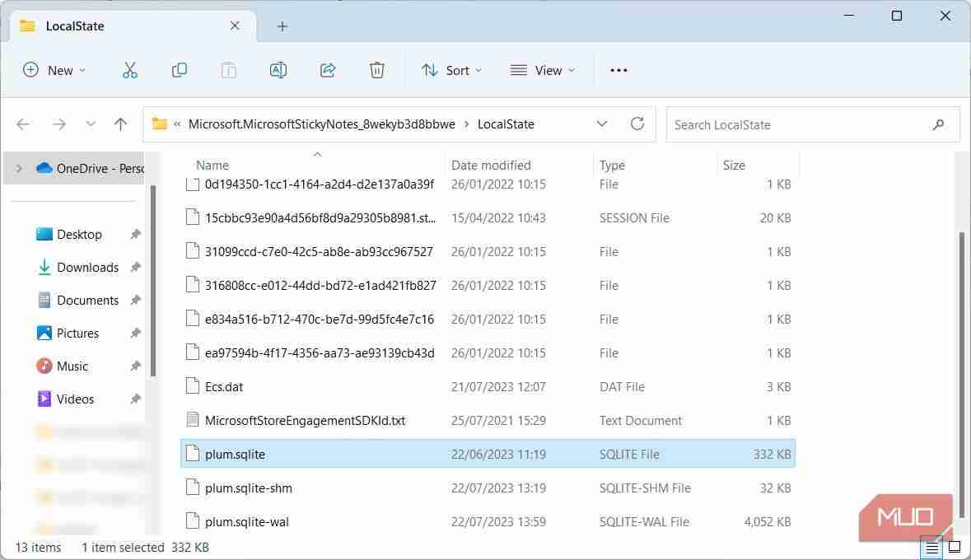
Task: Click the Share icon in toolbar
Action: pos(328,70)
